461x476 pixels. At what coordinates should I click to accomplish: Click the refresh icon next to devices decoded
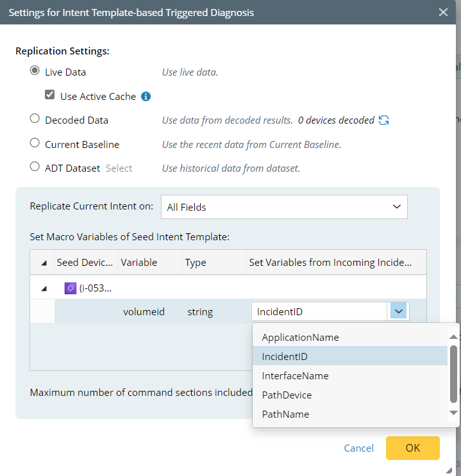383,120
